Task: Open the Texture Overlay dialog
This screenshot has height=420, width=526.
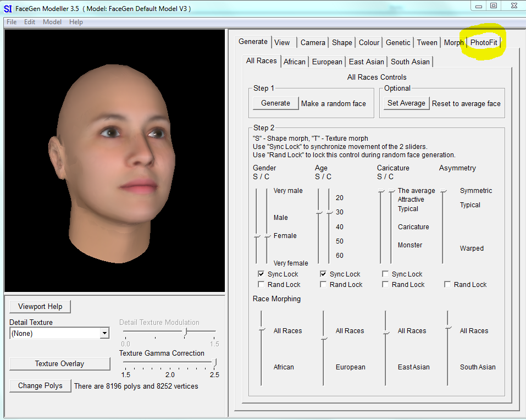Action: pos(59,364)
